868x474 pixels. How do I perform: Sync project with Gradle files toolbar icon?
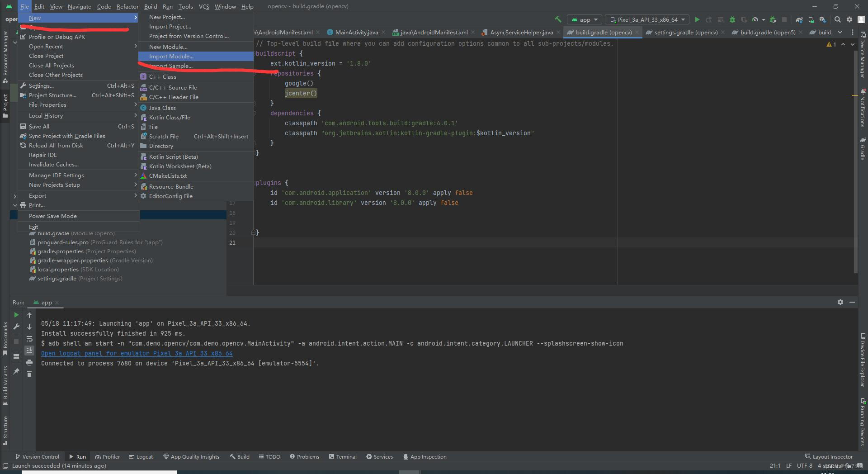click(799, 19)
